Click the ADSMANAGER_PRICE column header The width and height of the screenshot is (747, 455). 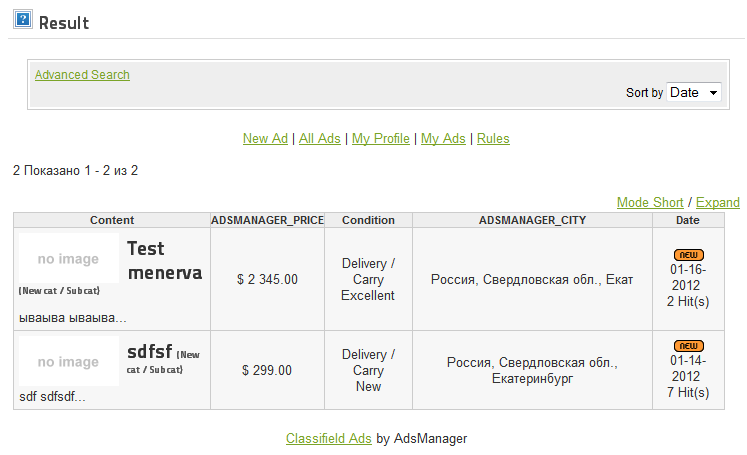pyautogui.click(x=268, y=220)
